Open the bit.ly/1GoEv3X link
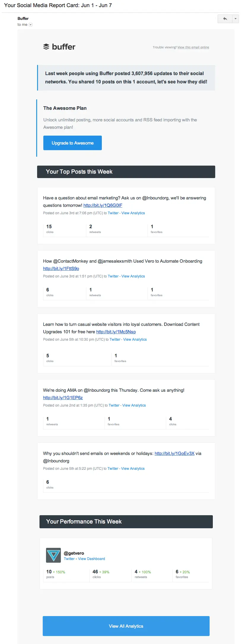Image resolution: width=244 pixels, height=644 pixels. [174, 453]
